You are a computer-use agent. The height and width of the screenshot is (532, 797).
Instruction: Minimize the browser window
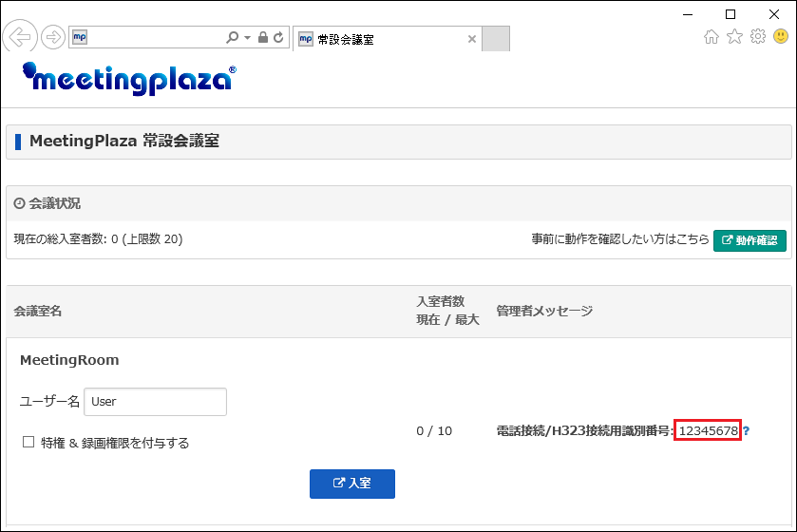coord(688,14)
